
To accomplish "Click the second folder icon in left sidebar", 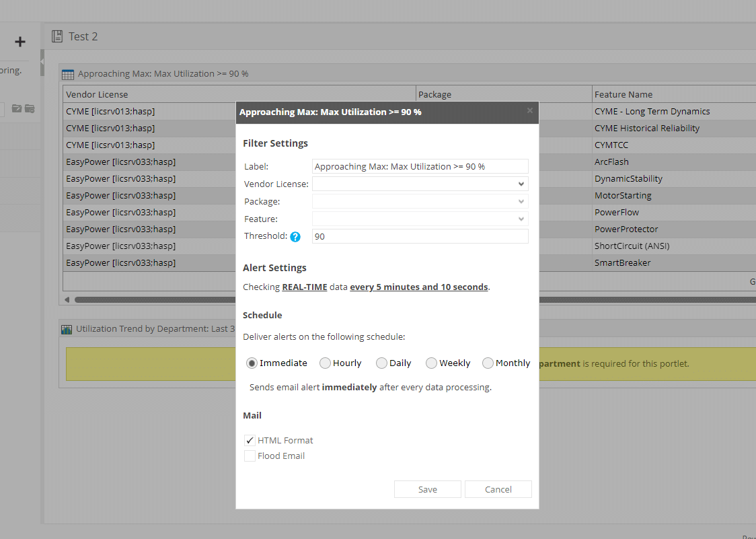I will 30,108.
